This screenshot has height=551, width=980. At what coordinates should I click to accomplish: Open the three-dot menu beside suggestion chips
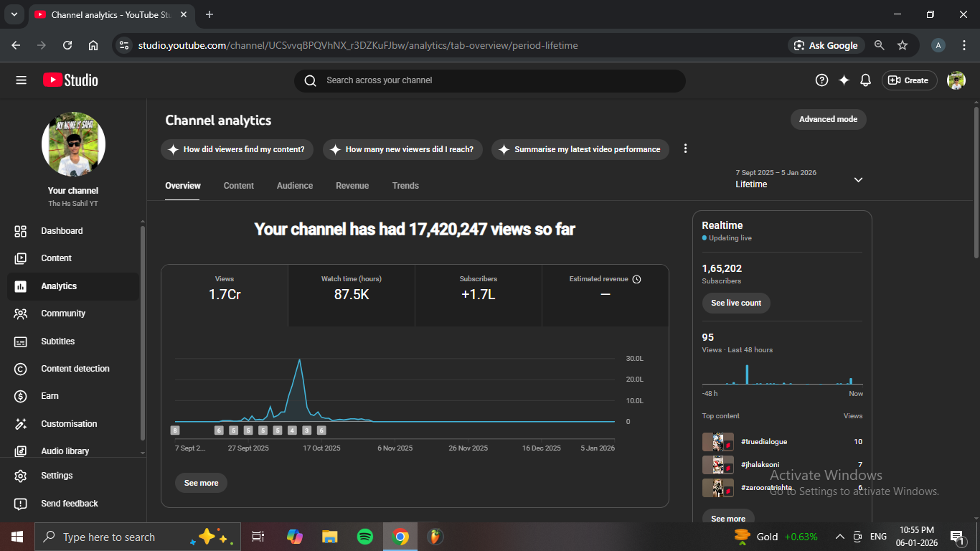685,149
